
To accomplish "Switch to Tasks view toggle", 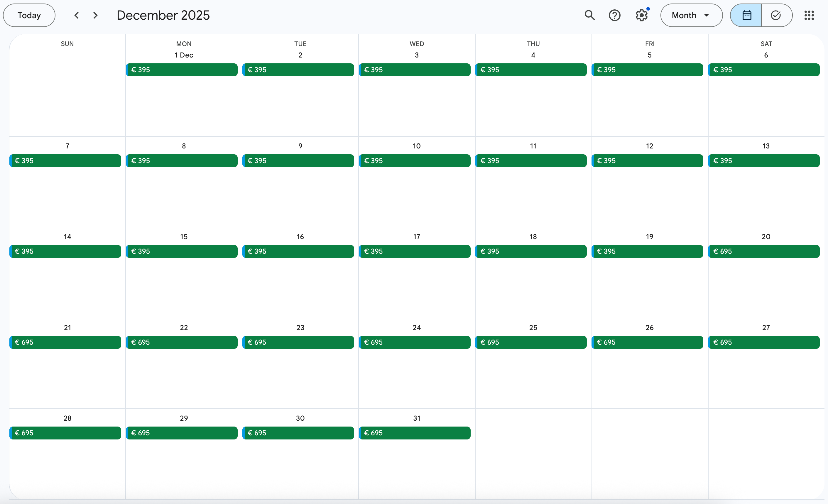I will (x=777, y=15).
